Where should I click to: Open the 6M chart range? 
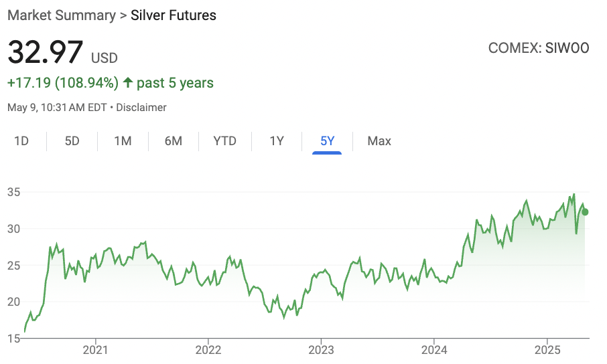click(174, 141)
